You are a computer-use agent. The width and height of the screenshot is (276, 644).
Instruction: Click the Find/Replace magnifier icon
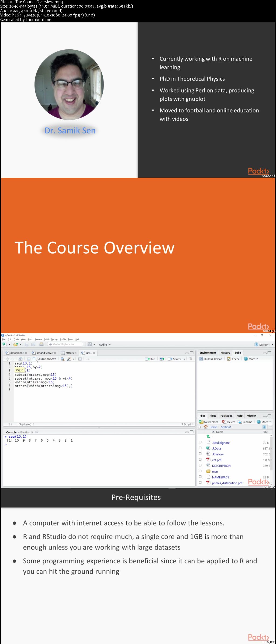click(63, 359)
